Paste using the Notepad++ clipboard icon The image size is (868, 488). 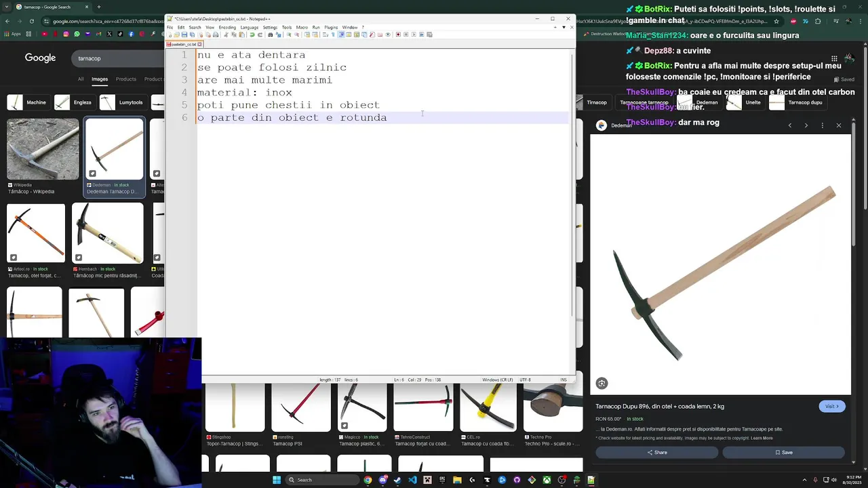point(242,34)
